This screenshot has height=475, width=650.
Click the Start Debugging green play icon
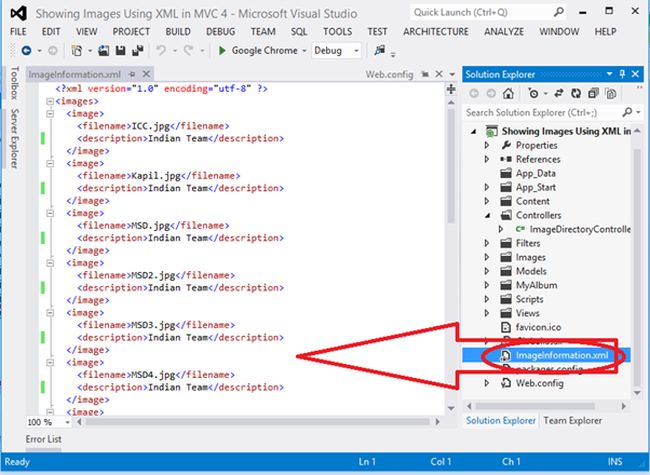[x=222, y=50]
